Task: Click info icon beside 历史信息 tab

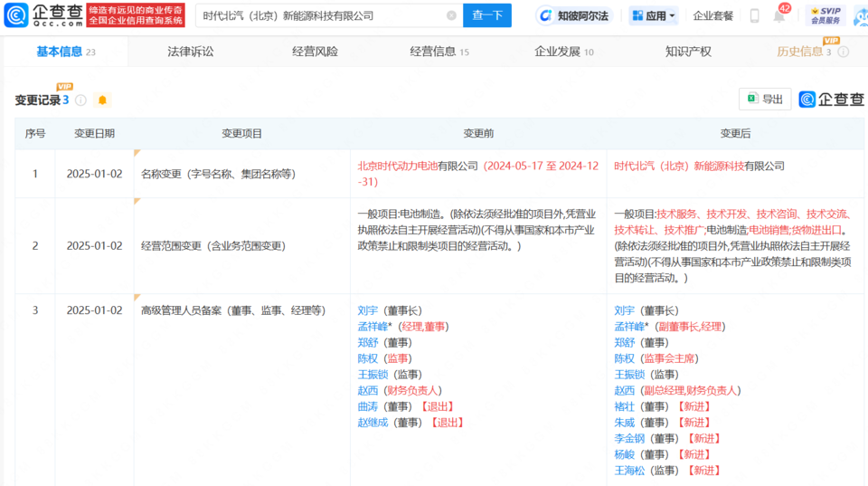Action: coord(843,52)
